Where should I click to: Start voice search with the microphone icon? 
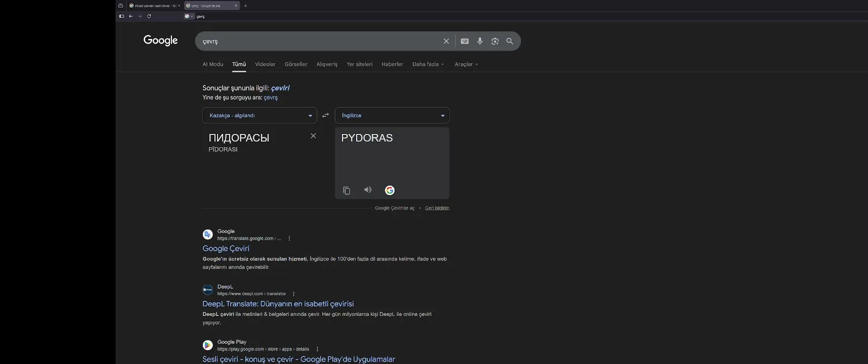[480, 41]
